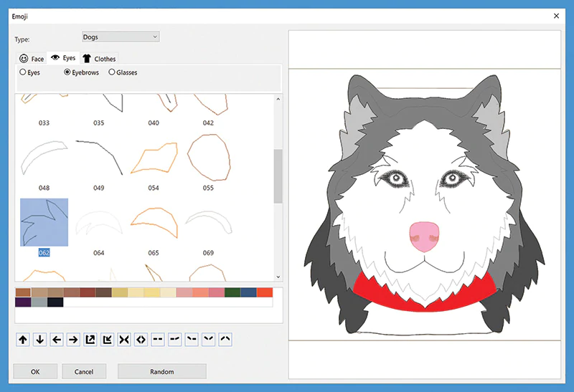The image size is (574, 392).
Task: Open the Type dropdown showing Dogs
Action: (121, 37)
